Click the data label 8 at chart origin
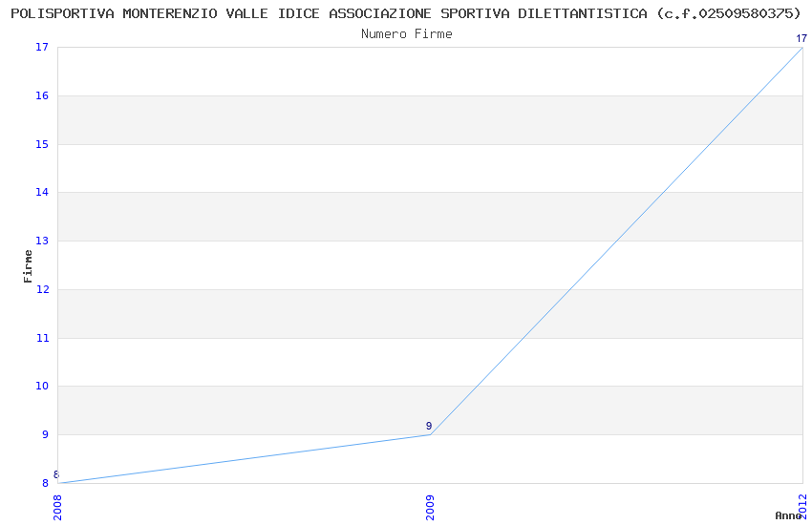 click(x=56, y=474)
